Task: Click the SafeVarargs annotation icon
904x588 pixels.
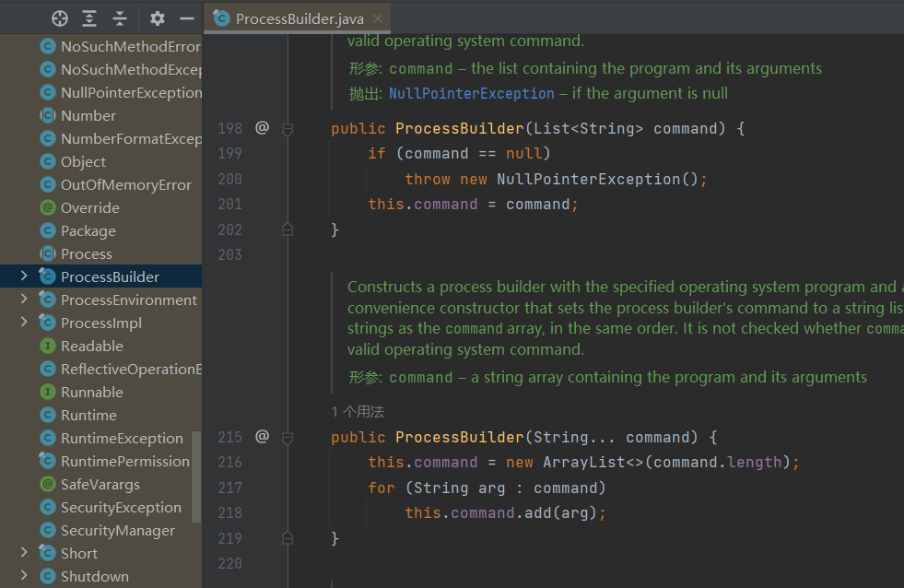Action: 47,484
